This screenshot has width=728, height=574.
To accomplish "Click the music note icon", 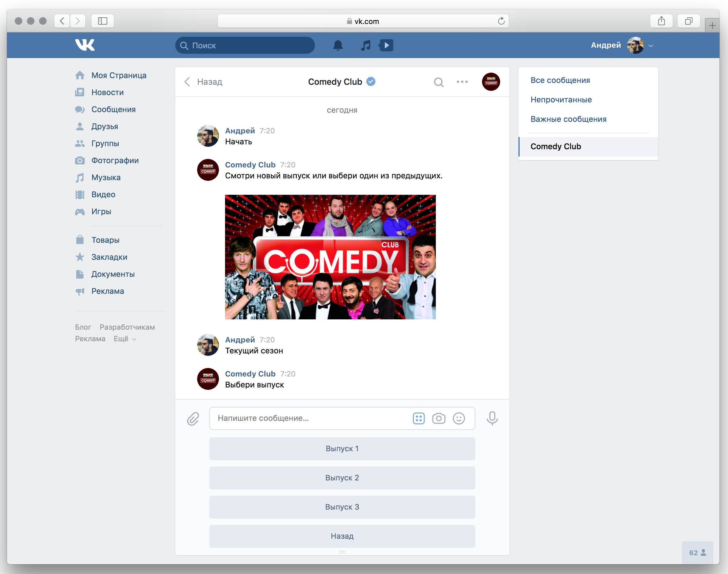I will (364, 46).
